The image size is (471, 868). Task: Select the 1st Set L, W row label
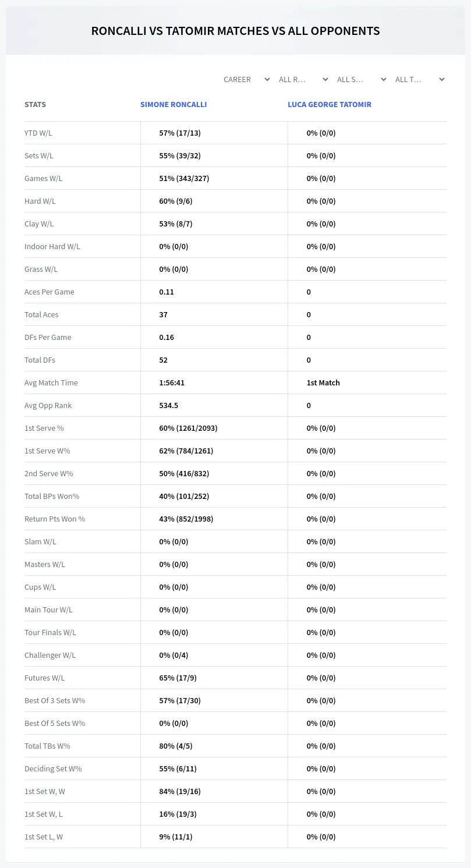click(x=44, y=837)
